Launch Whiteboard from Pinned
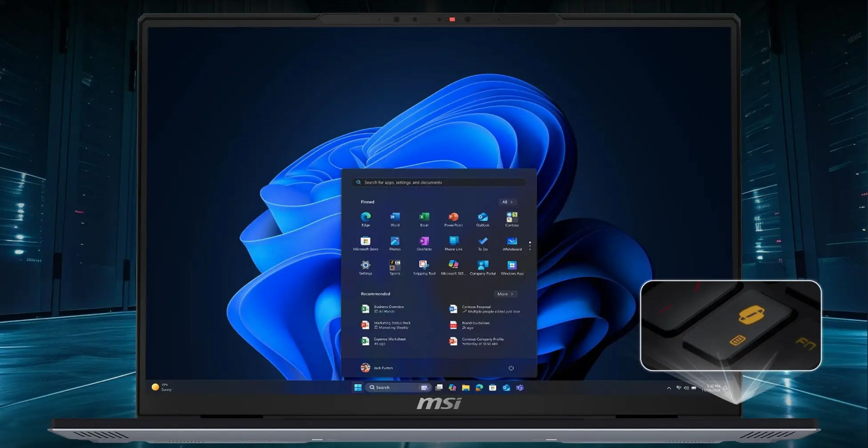Screen dimensions: 868x448 coord(512,243)
